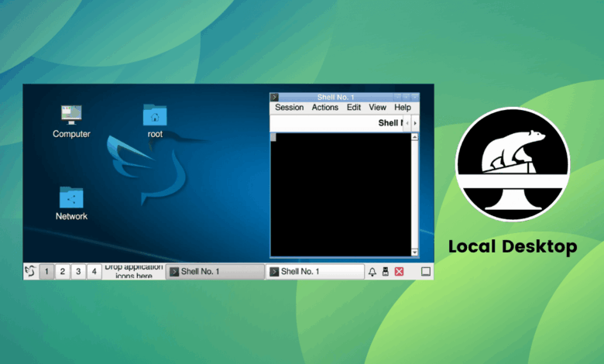604x364 pixels.
Task: Open the View menu in Shell window
Action: click(377, 108)
